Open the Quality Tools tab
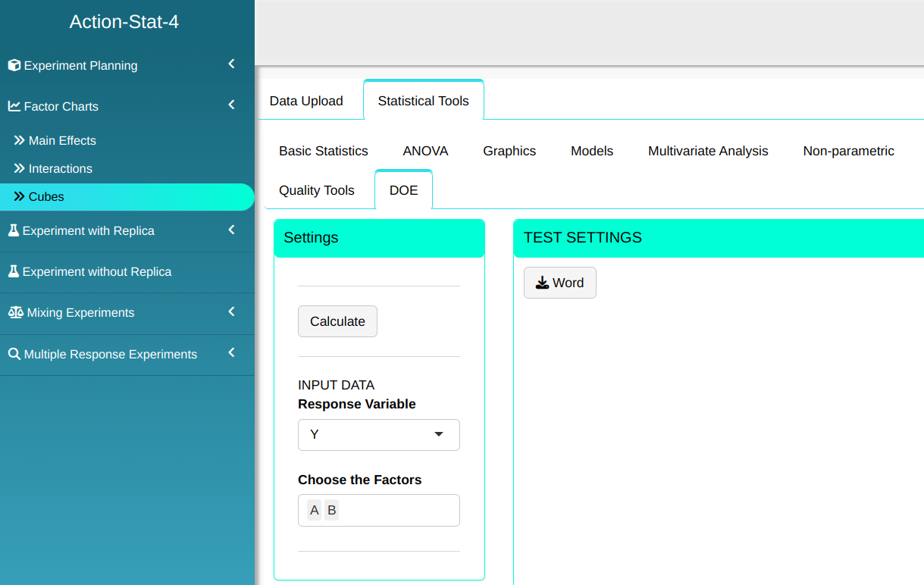Viewport: 924px width, 585px height. 317,190
